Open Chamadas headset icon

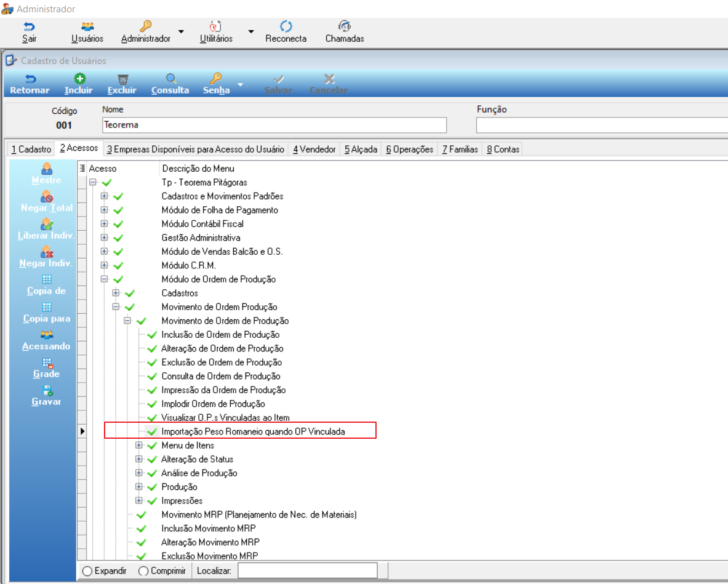pyautogui.click(x=345, y=26)
